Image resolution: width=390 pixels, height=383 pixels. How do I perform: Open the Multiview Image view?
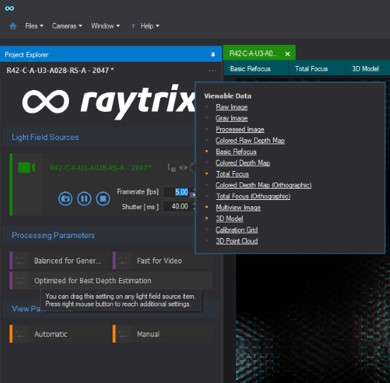238,208
